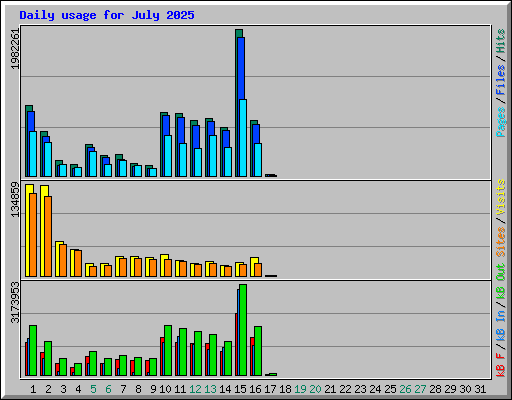Image resolution: width=512 pixels, height=400 pixels.
Task: Click the green kB Out bar for day 1
Action: [x=33, y=351]
